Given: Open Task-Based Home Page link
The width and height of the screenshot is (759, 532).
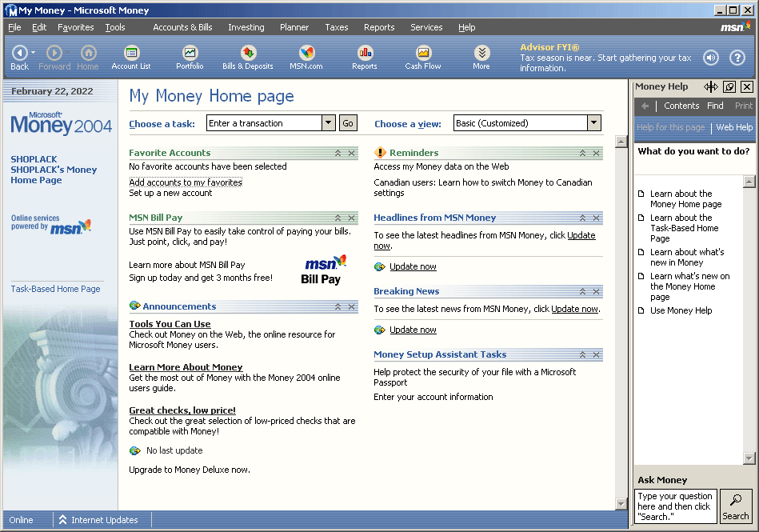Looking at the screenshot, I should 56,289.
